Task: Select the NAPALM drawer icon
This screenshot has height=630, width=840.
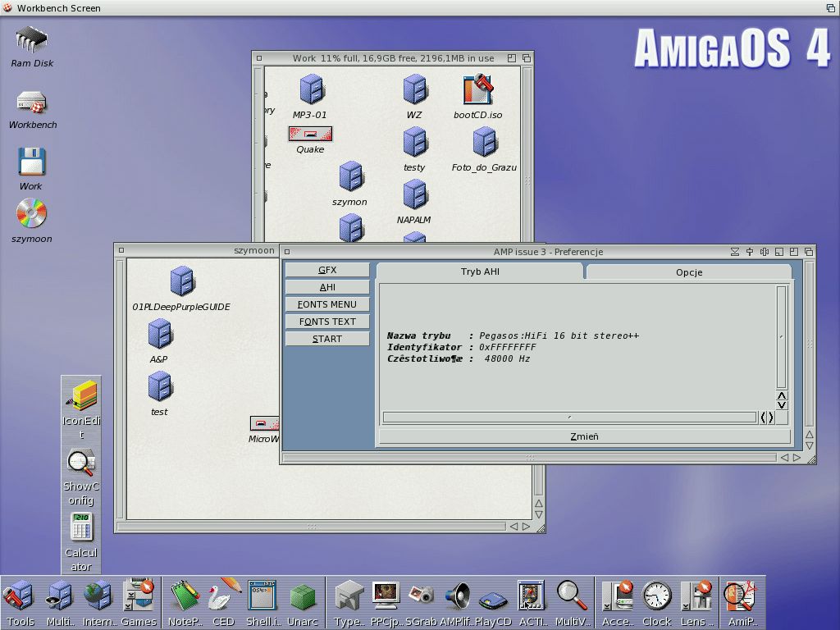Action: [x=414, y=202]
